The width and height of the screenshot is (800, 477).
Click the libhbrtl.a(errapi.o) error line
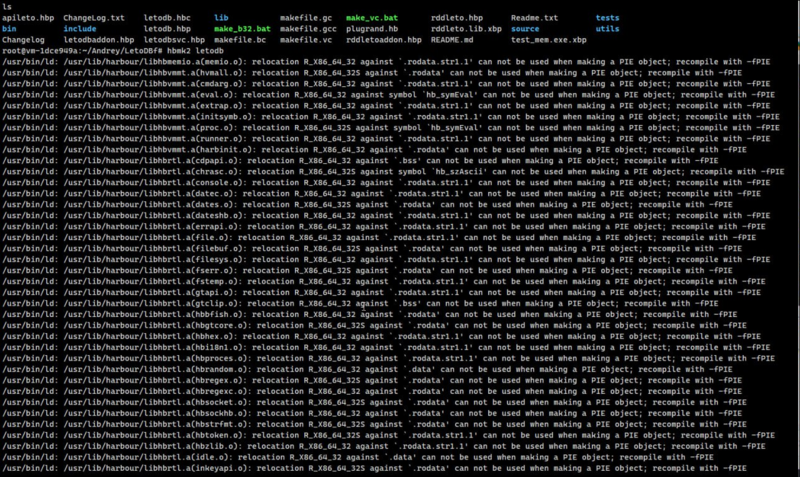(384, 227)
